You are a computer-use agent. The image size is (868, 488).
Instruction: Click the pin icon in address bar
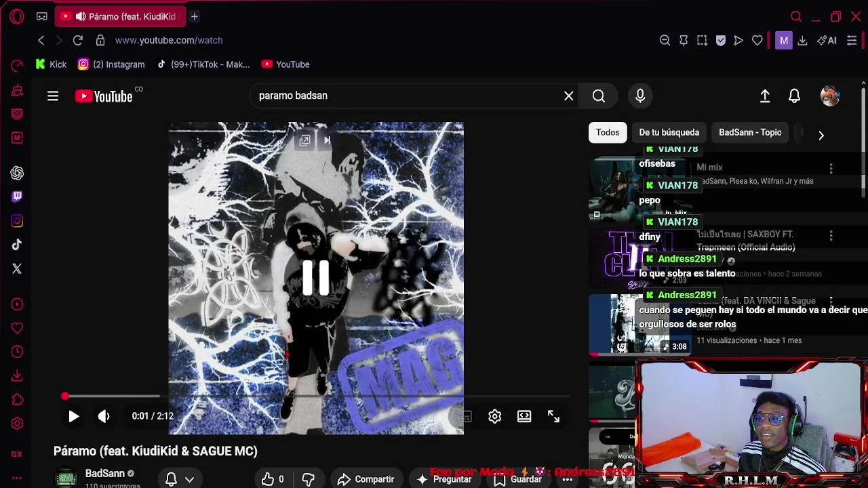click(x=684, y=41)
